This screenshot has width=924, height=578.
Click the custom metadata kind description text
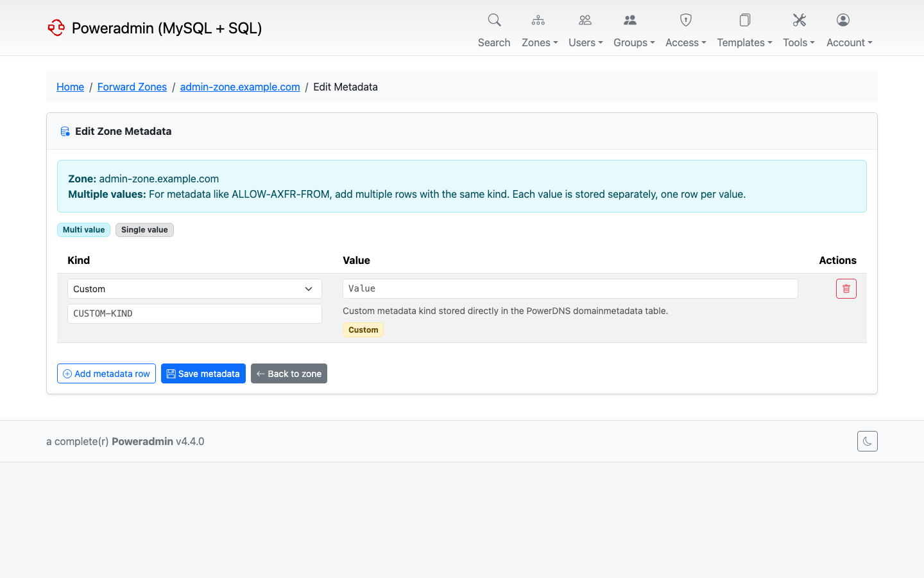coord(506,311)
